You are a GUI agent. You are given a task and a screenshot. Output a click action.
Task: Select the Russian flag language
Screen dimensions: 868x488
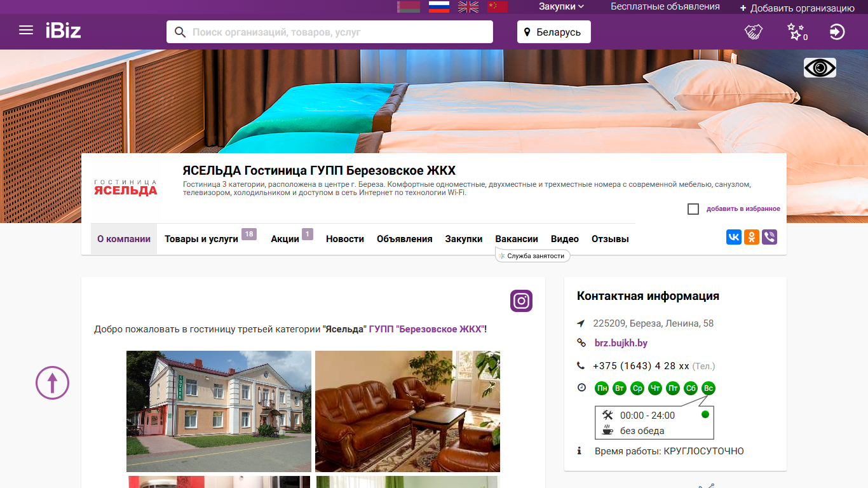(439, 7)
